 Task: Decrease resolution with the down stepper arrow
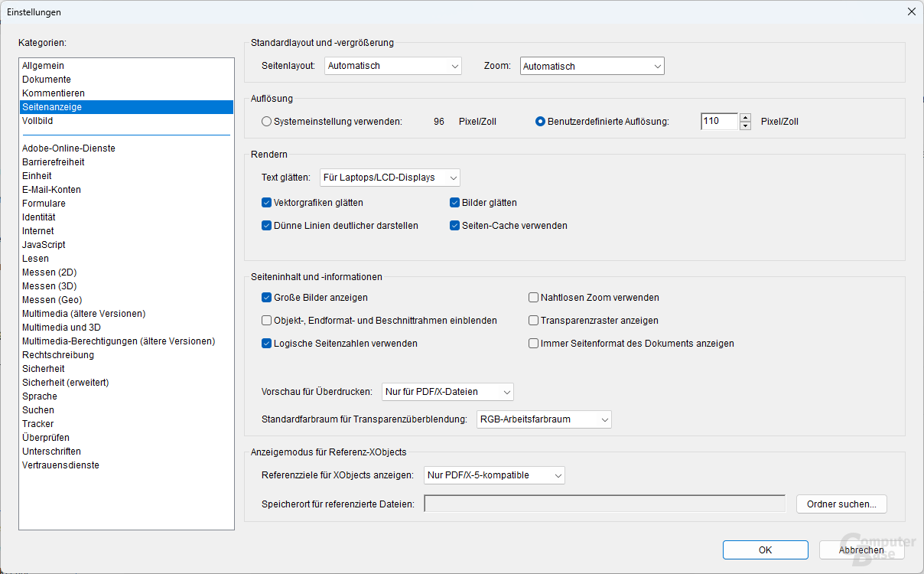tap(746, 126)
